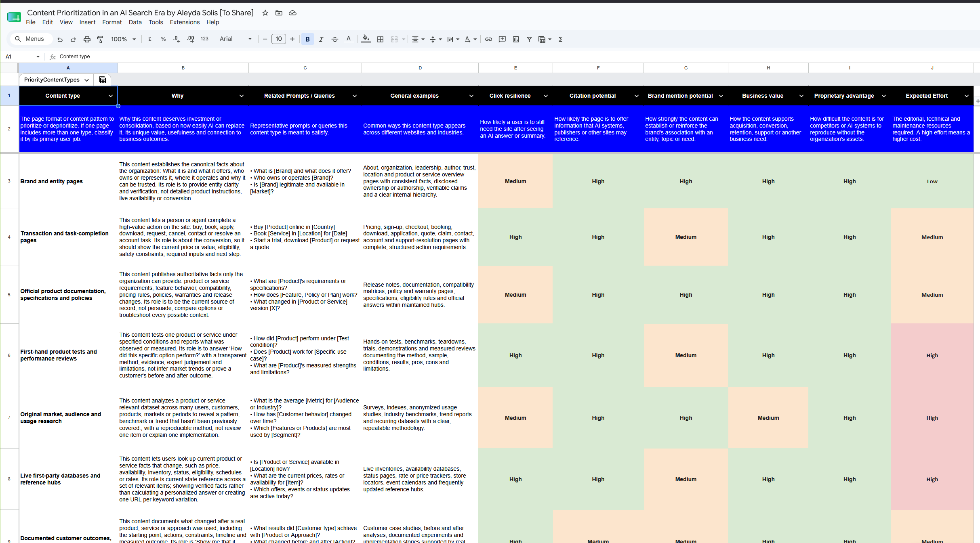Click the table view icon beside PriorityContentTypes
This screenshot has height=543, width=980.
pyautogui.click(x=103, y=80)
